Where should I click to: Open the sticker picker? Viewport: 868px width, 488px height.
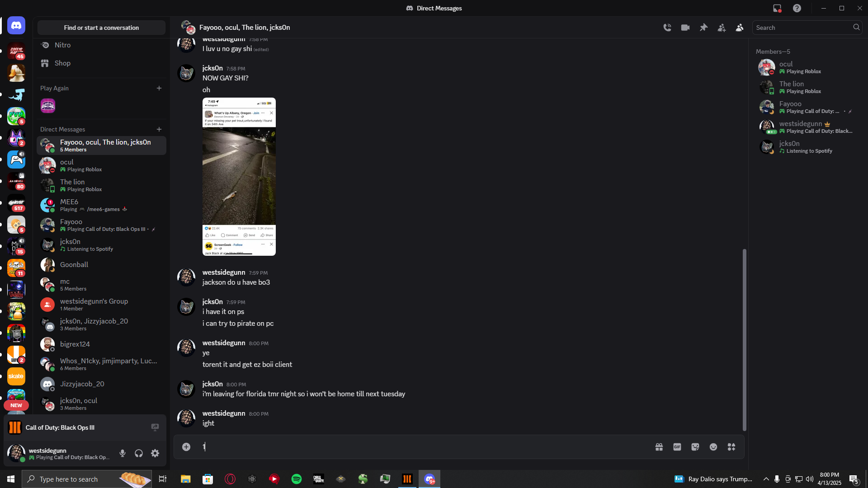695,447
